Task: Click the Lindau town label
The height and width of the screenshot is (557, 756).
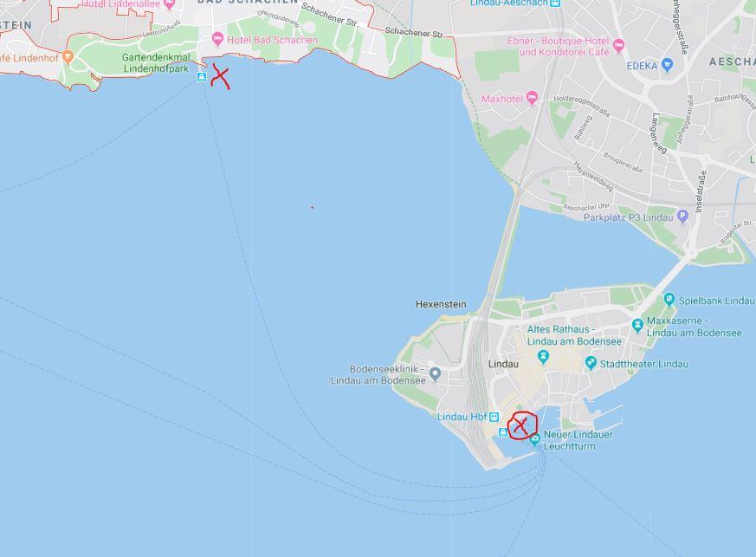Action: click(x=503, y=364)
